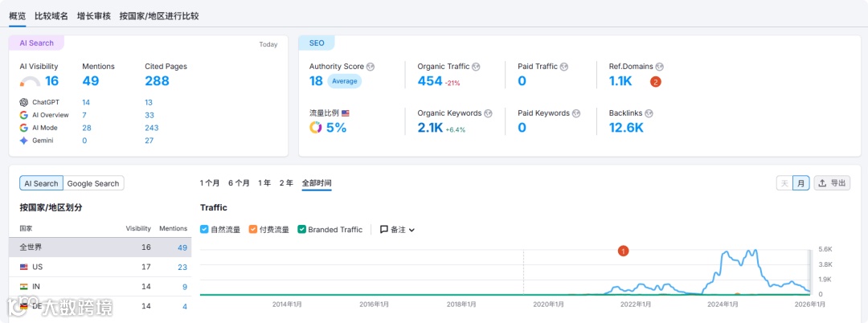
Task: Click AI Overview cited pages 33
Action: (x=149, y=115)
